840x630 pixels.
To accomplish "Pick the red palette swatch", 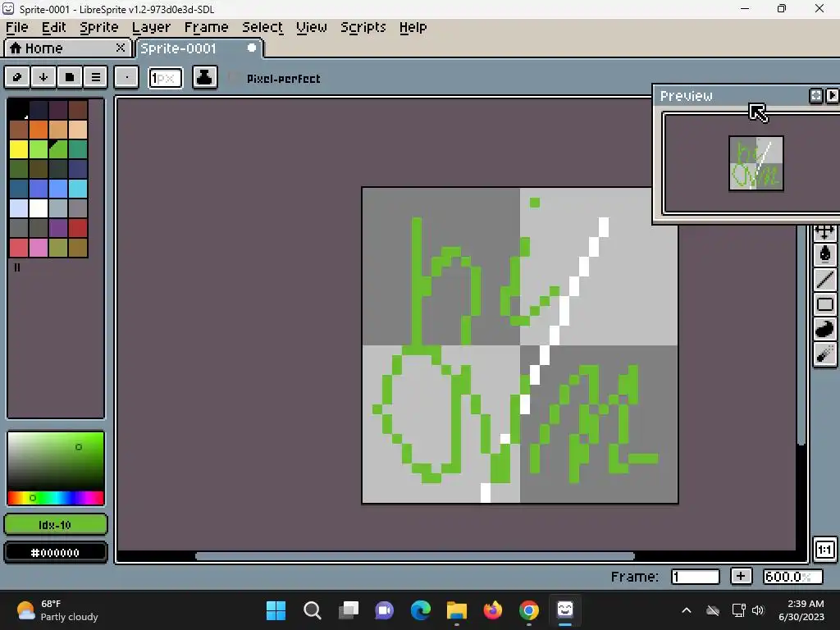I will pyautogui.click(x=78, y=228).
